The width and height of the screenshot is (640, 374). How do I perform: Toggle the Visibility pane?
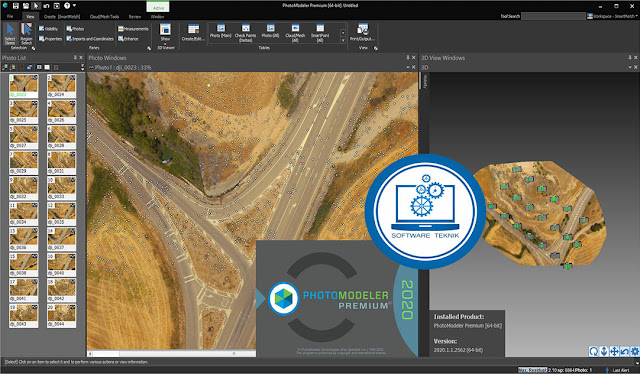(49, 29)
